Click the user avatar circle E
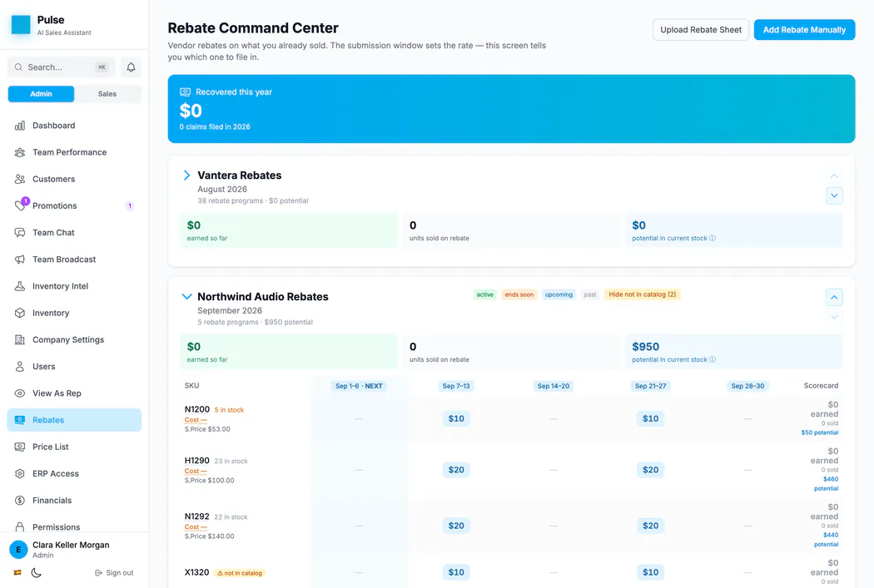The image size is (874, 588). click(18, 550)
